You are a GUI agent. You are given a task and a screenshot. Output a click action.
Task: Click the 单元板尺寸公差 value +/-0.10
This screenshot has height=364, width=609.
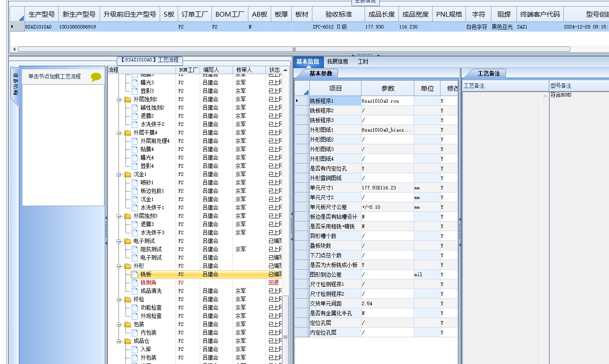coord(387,207)
